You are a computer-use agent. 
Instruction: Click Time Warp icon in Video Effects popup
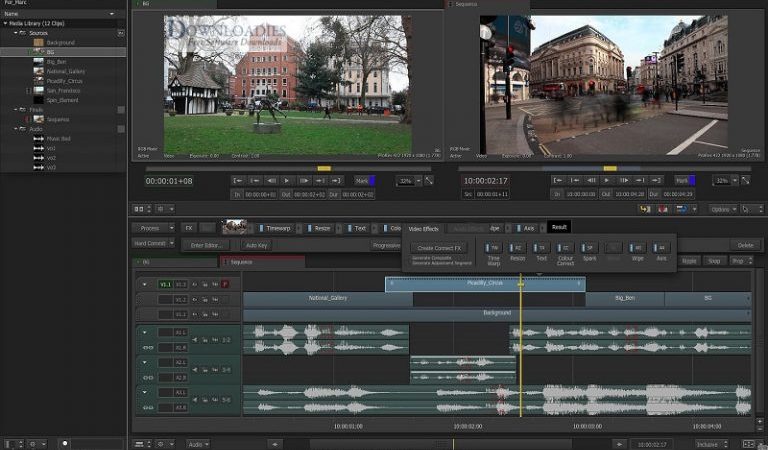pyautogui.click(x=493, y=248)
